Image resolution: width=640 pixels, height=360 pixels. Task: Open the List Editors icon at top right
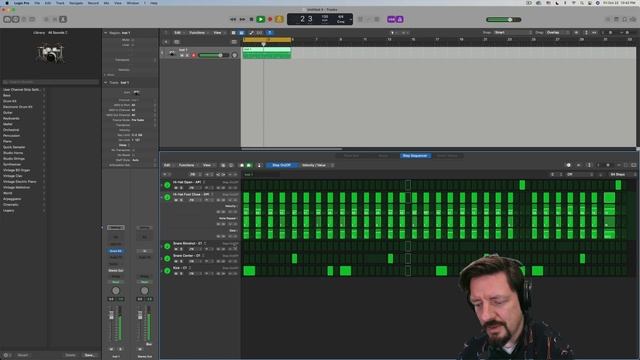608,19
